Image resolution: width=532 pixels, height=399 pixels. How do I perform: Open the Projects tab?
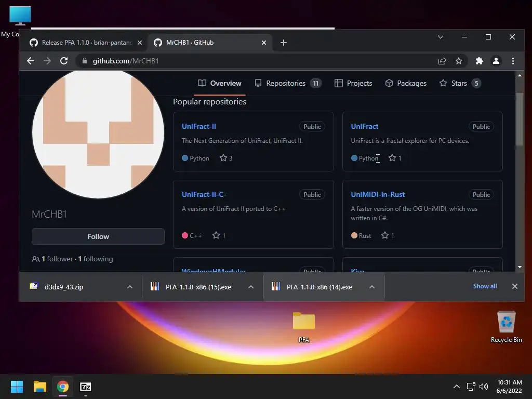(353, 84)
